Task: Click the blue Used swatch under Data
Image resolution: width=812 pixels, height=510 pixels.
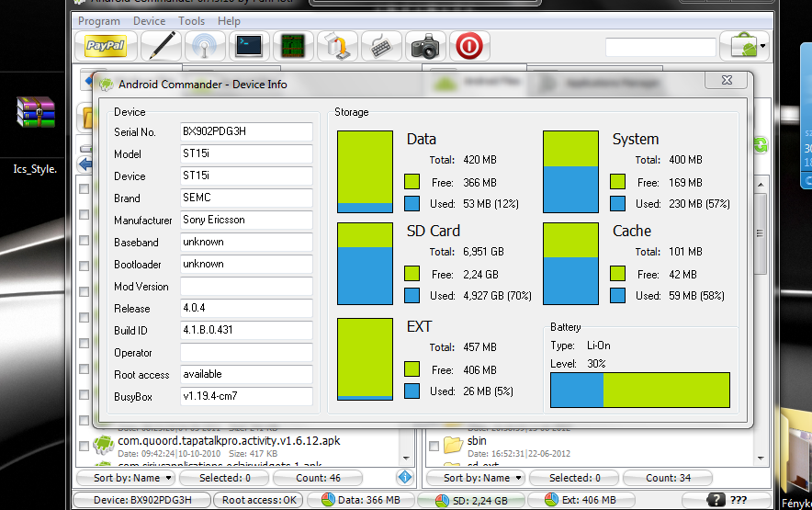Action: tap(412, 203)
